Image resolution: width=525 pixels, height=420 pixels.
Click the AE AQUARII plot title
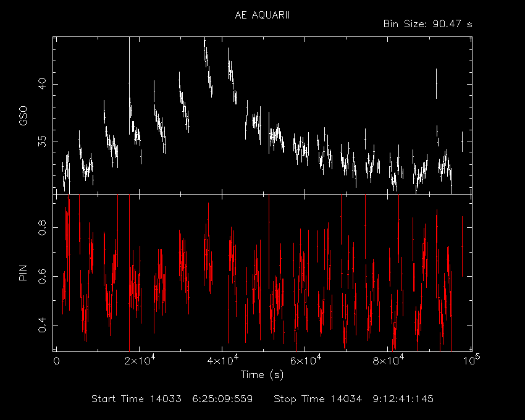[x=262, y=15]
